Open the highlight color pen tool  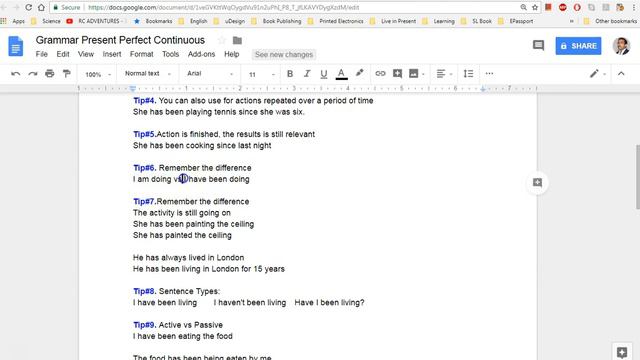pos(359,73)
